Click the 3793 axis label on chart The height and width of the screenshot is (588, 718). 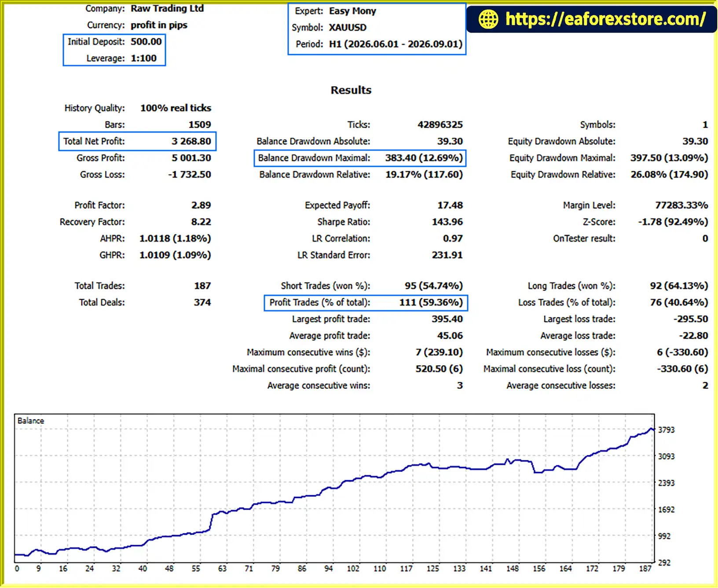point(666,430)
